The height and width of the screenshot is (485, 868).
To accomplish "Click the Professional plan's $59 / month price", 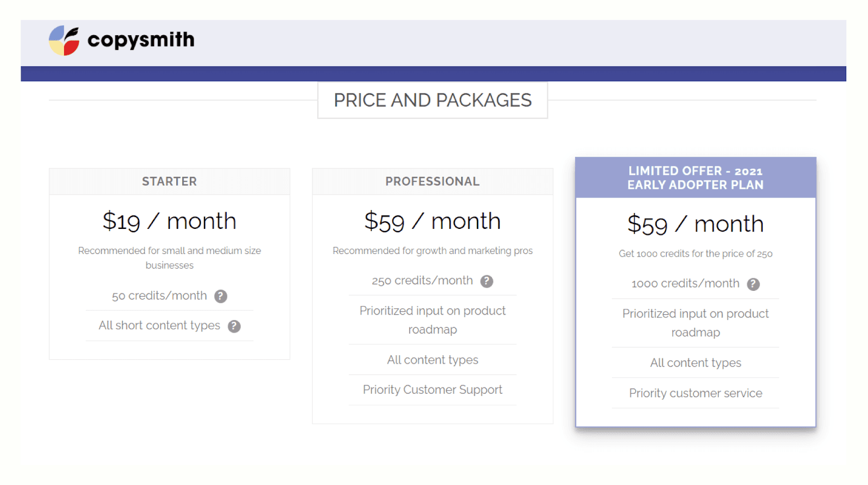I will click(x=432, y=221).
